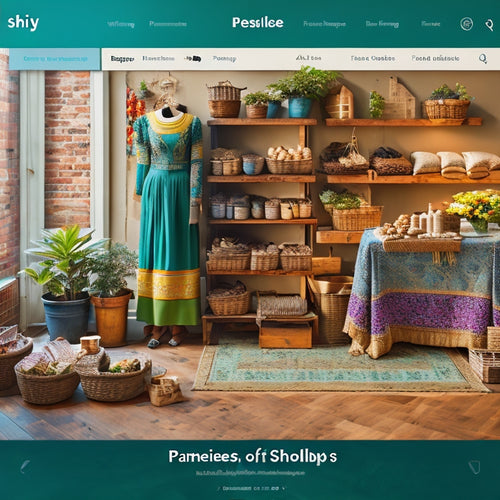
Task: Open the Pomap tab in white bar
Action: 224,59
